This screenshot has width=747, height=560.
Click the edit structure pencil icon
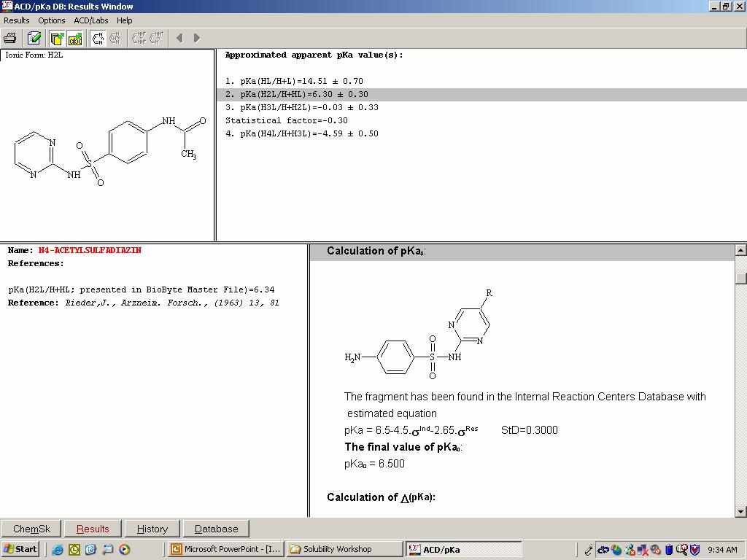[34, 38]
